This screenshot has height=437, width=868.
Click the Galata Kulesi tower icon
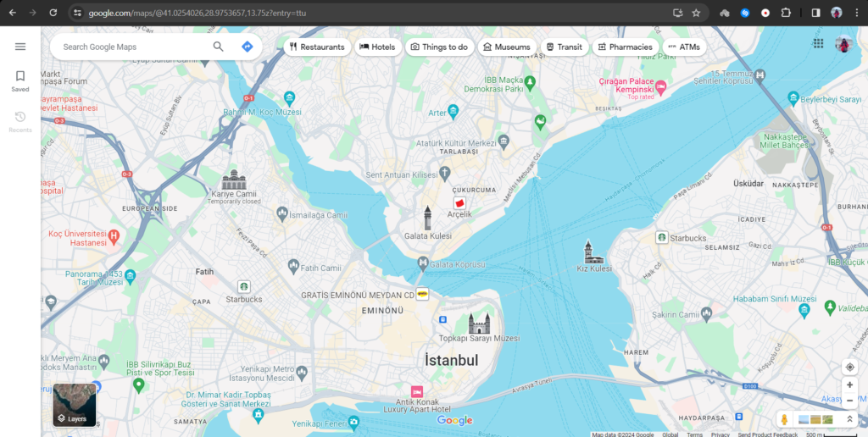coord(427,218)
